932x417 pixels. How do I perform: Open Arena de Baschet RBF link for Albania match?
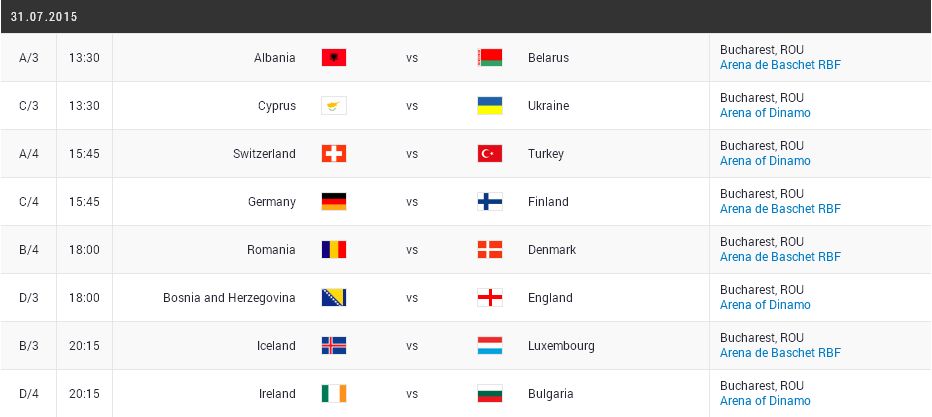(780, 65)
